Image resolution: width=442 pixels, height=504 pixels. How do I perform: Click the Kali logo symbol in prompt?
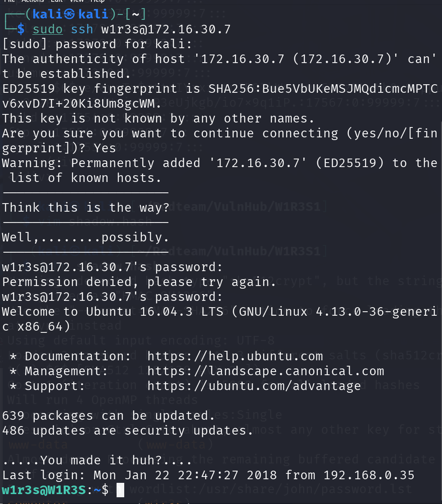(x=69, y=14)
